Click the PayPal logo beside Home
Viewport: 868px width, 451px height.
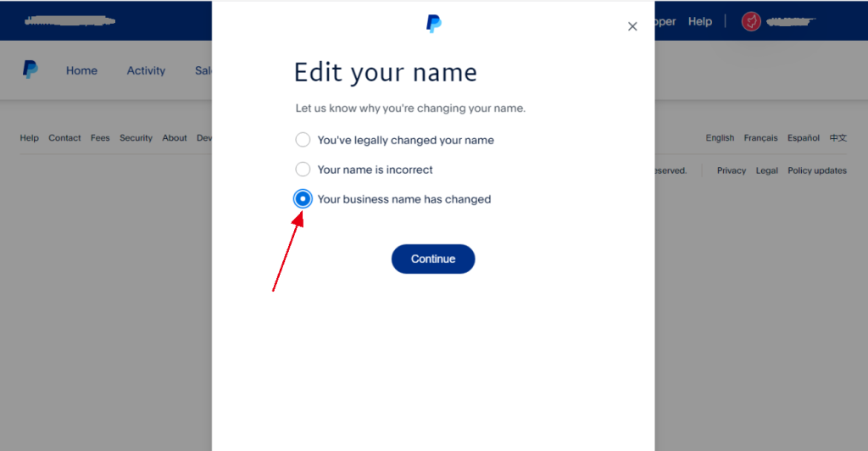31,70
